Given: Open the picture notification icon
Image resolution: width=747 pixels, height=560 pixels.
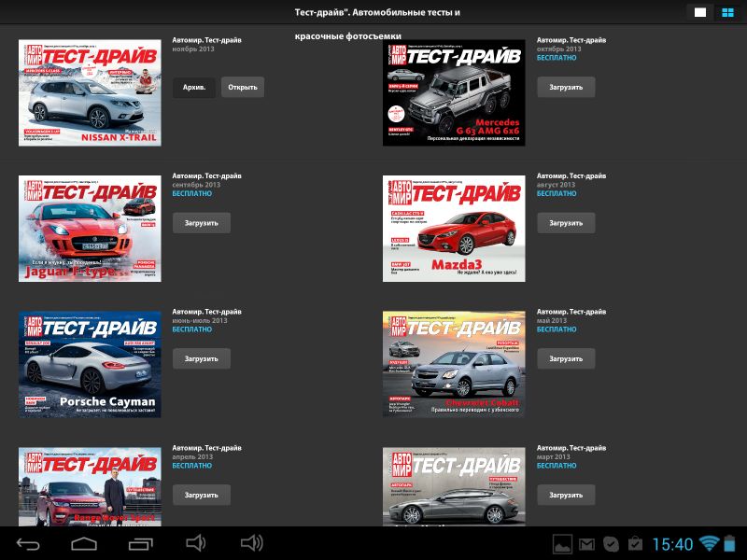Looking at the screenshot, I should tap(562, 543).
